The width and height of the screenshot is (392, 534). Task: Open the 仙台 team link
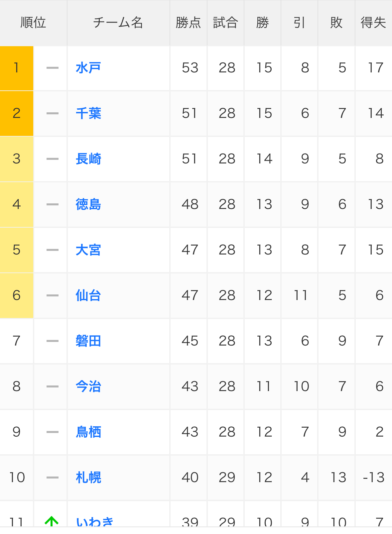[x=88, y=295]
